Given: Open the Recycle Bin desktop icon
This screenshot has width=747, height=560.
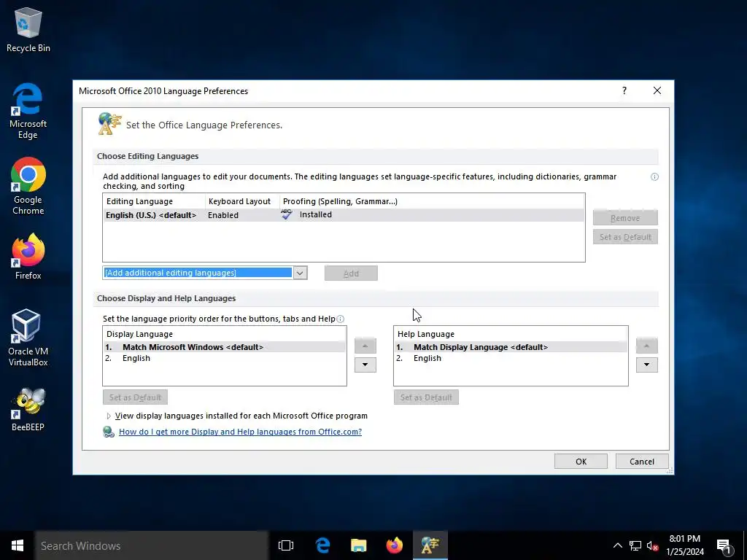Looking at the screenshot, I should pos(28,29).
